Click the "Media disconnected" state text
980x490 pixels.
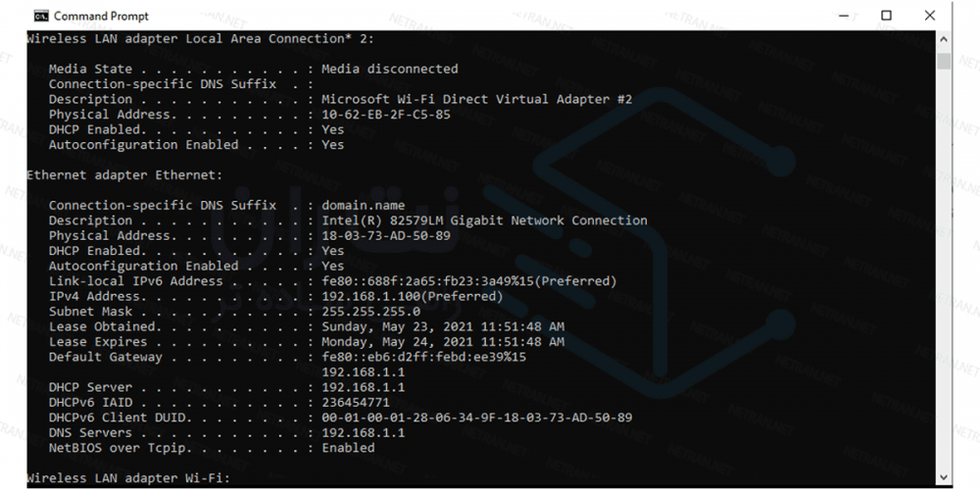click(x=389, y=69)
